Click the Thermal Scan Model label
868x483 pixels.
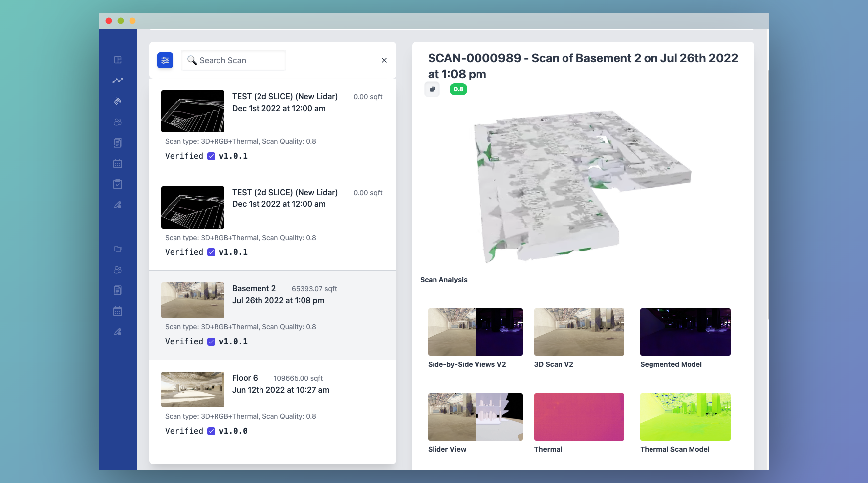(x=675, y=449)
